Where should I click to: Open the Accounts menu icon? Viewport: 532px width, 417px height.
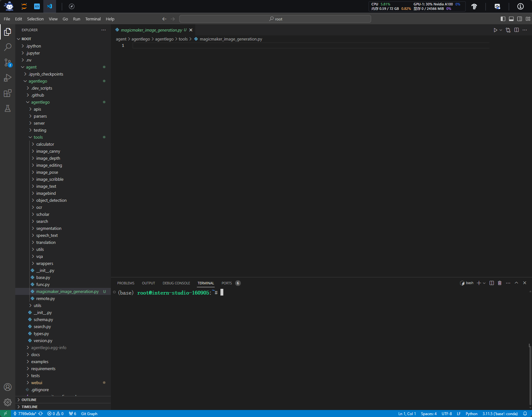pos(8,387)
